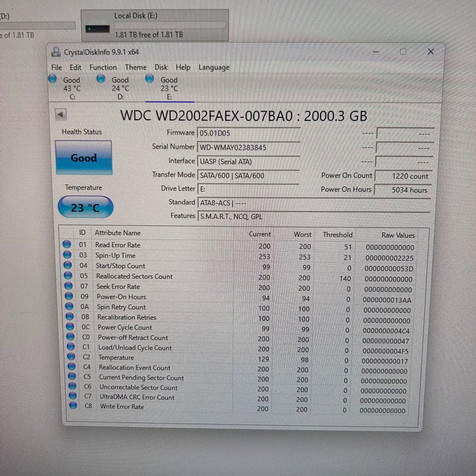Click the 23 °C temperature button
The image size is (476, 476).
[85, 207]
